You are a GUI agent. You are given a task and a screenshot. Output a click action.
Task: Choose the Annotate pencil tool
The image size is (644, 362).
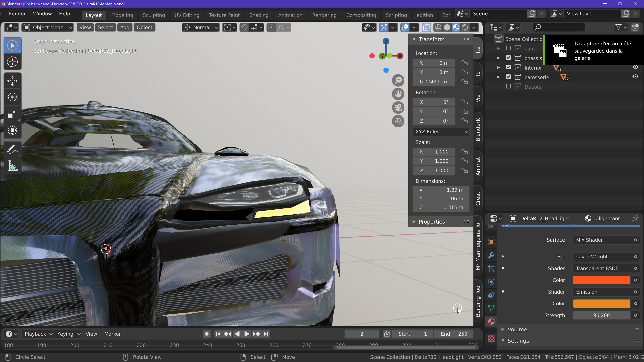pos(12,149)
